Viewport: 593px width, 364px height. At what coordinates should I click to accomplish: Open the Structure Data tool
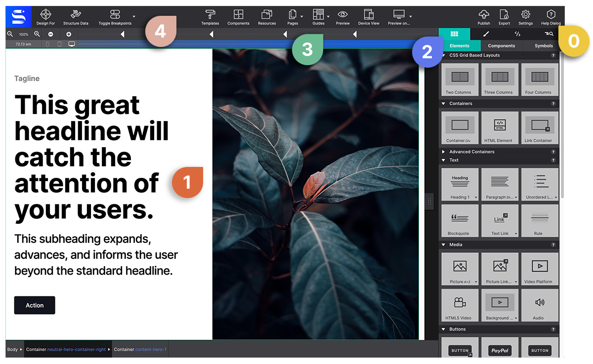click(x=76, y=17)
